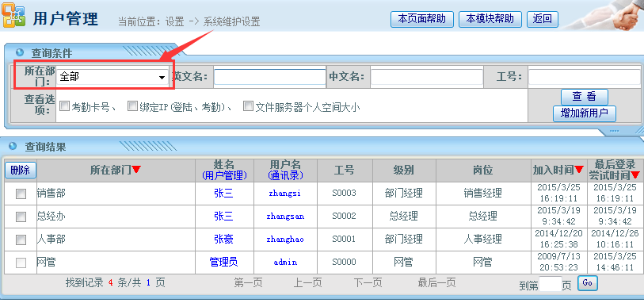Sort by 所在部门 red arrow icon
The width and height of the screenshot is (644, 303).
pos(136,169)
